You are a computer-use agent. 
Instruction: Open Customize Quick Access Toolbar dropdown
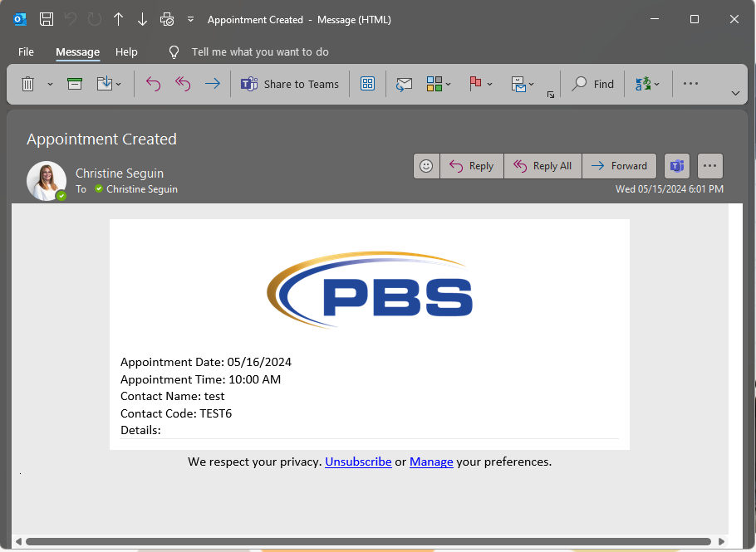(x=191, y=19)
